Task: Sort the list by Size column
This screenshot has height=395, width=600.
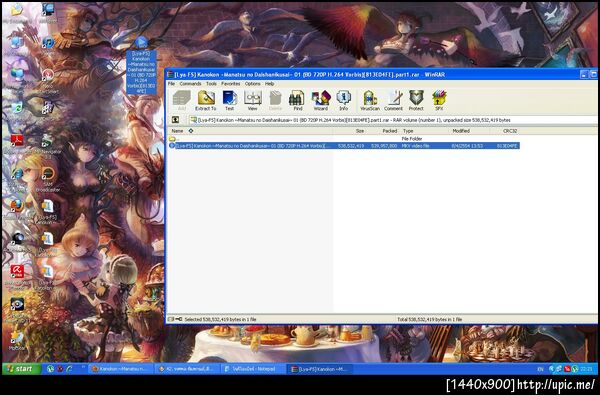Action: [x=349, y=131]
